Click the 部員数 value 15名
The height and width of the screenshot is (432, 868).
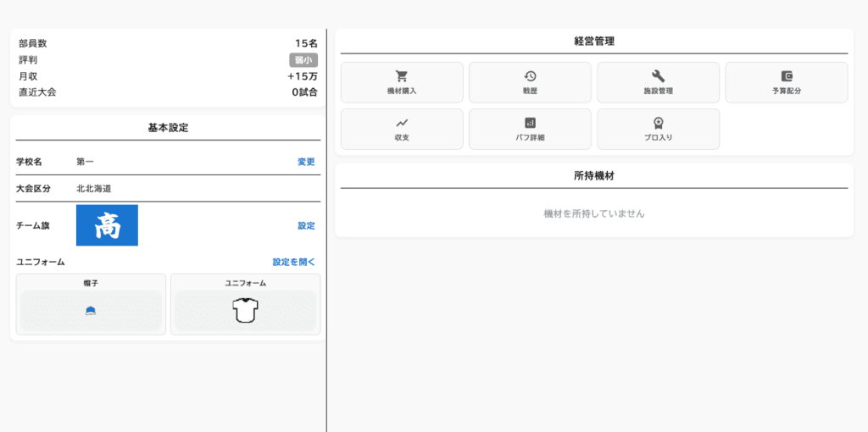click(306, 43)
